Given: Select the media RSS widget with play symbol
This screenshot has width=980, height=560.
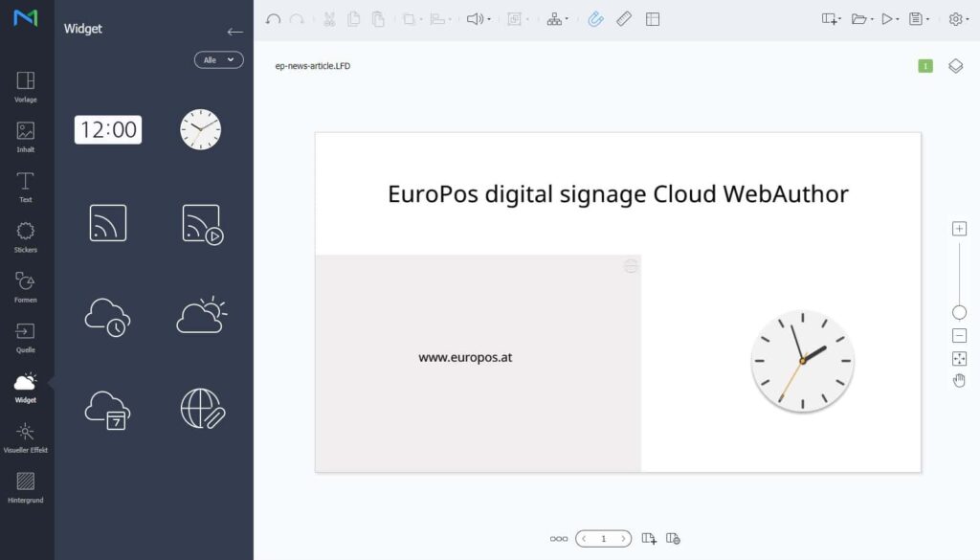Looking at the screenshot, I should 203,224.
